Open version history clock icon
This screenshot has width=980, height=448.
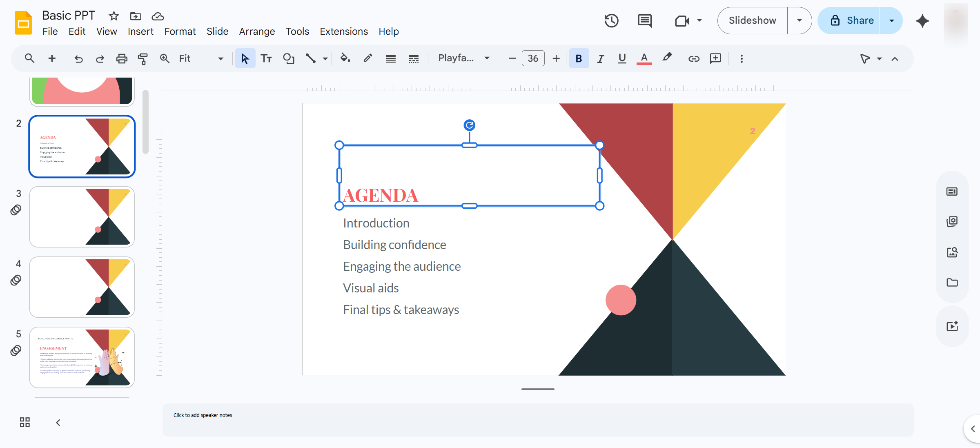coord(611,20)
